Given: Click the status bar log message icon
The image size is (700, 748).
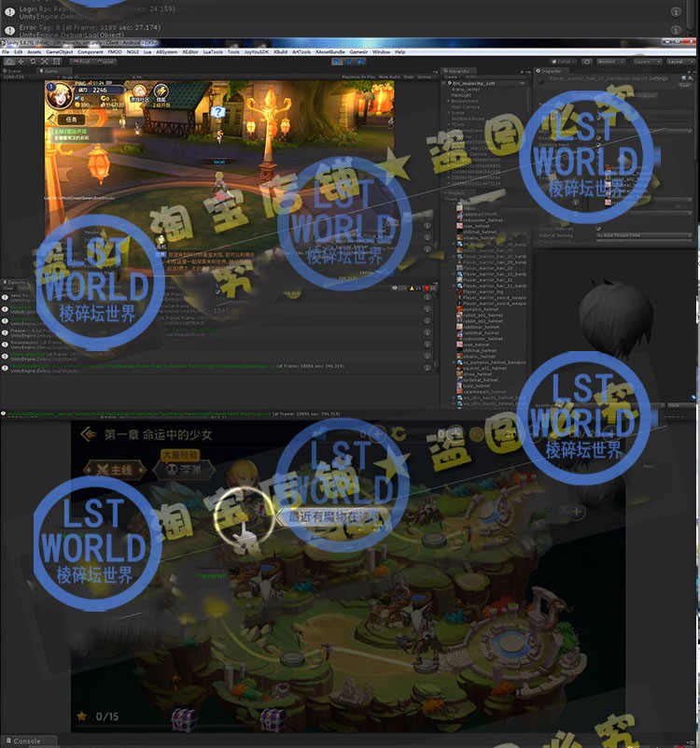Looking at the screenshot, I should click(x=4, y=414).
